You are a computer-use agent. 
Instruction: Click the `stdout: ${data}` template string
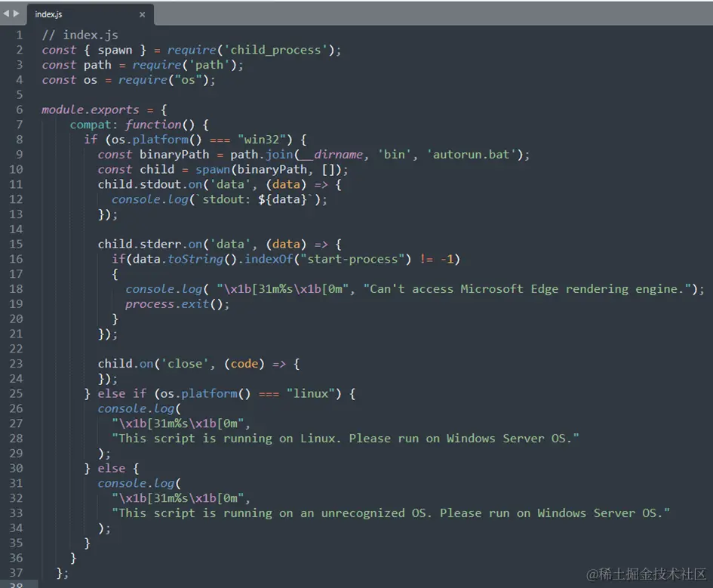coord(255,199)
